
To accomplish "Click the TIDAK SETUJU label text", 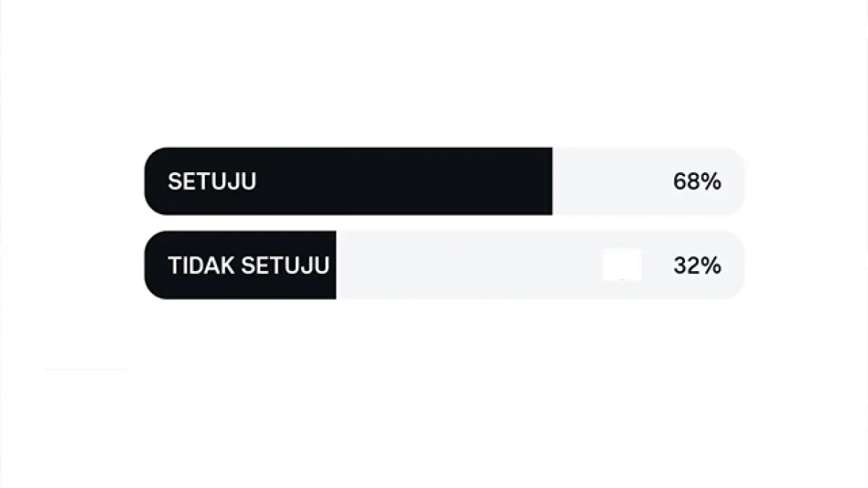I will pyautogui.click(x=248, y=265).
